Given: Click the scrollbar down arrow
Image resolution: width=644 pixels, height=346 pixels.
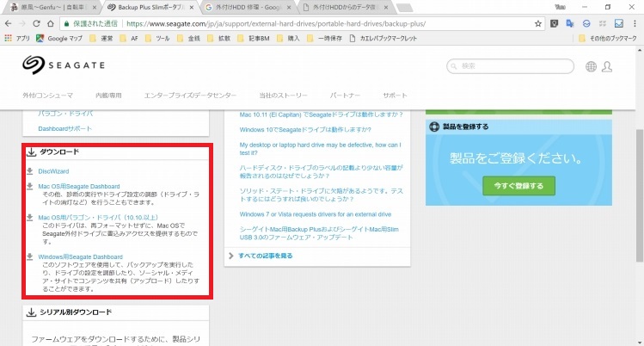Looking at the screenshot, I should click(x=640, y=343).
